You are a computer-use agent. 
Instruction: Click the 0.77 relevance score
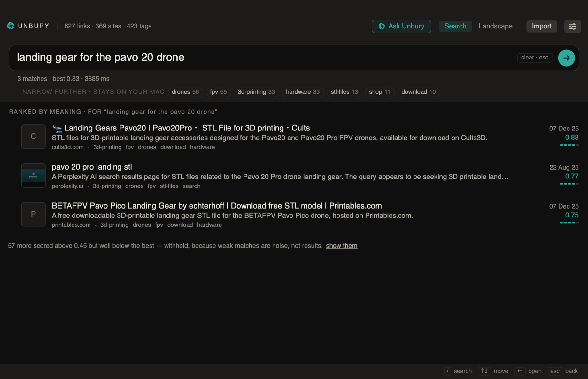[572, 176]
